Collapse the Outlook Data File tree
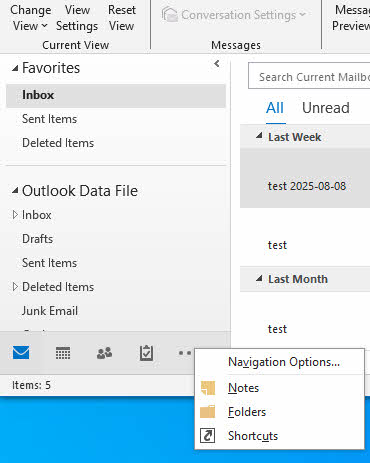Viewport: 370px width, 463px height. 15,191
